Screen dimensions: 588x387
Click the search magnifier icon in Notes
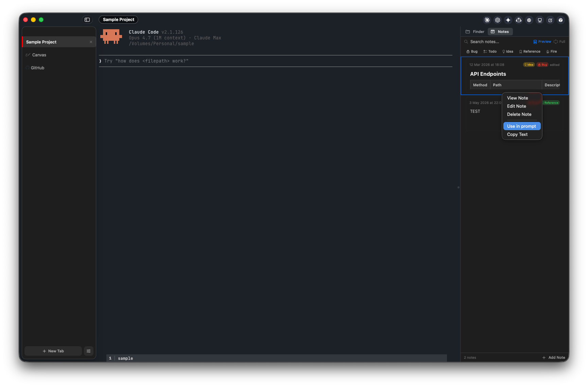(x=466, y=42)
